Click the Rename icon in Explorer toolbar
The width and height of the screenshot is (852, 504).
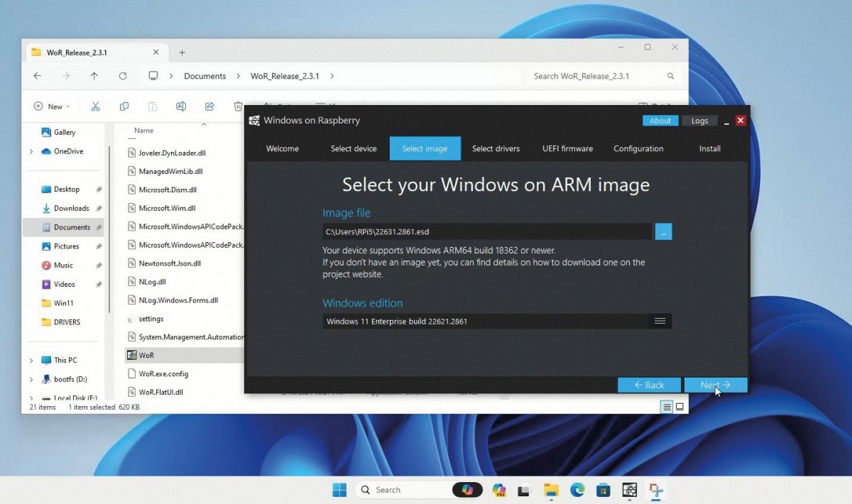[181, 106]
